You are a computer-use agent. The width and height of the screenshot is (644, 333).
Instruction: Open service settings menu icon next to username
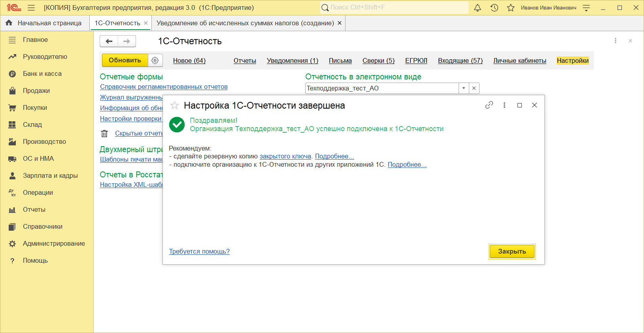(x=586, y=8)
